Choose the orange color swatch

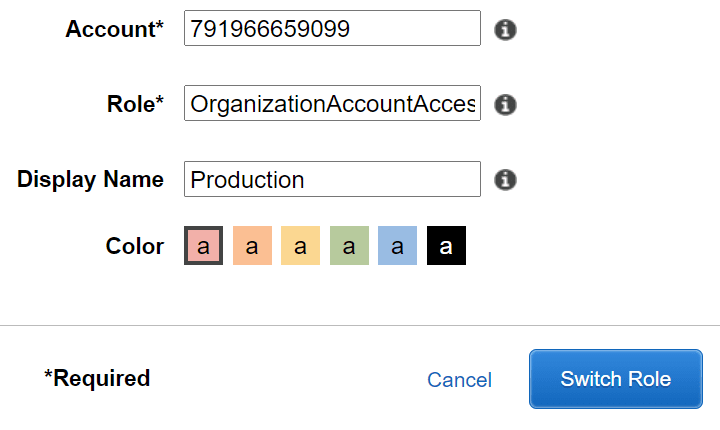click(252, 246)
